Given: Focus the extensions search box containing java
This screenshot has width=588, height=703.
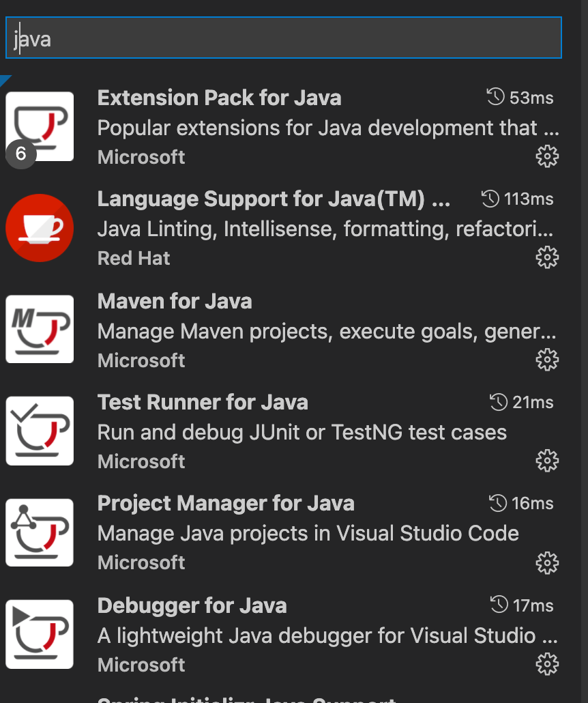Looking at the screenshot, I should 284,38.
